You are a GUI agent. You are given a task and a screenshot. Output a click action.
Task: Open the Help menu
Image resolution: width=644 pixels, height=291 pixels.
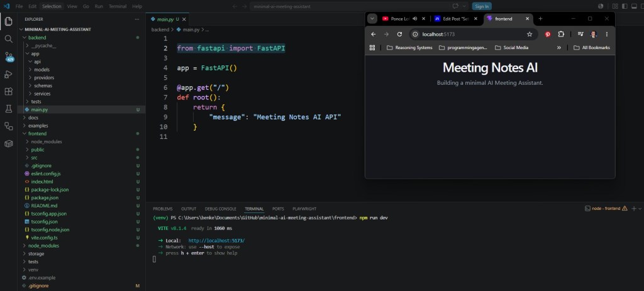click(x=137, y=6)
